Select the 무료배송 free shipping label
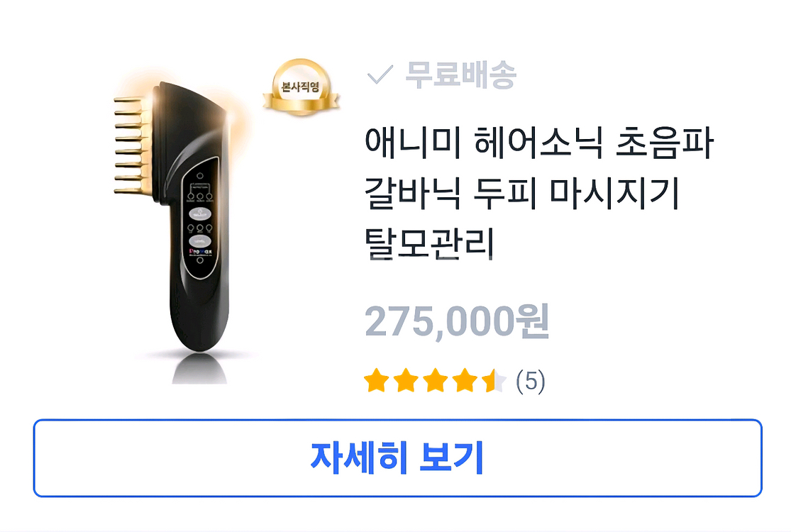Screen dimensions: 791x532 click(460, 74)
